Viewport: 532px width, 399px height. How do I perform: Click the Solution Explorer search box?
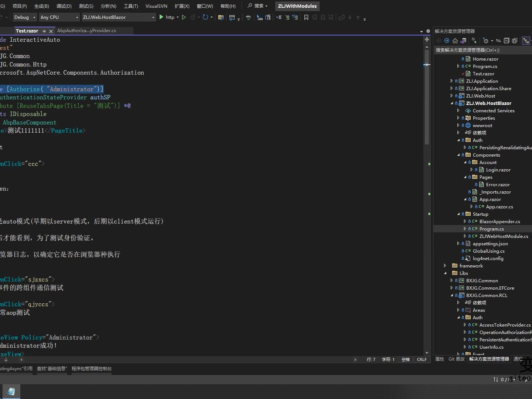point(482,50)
